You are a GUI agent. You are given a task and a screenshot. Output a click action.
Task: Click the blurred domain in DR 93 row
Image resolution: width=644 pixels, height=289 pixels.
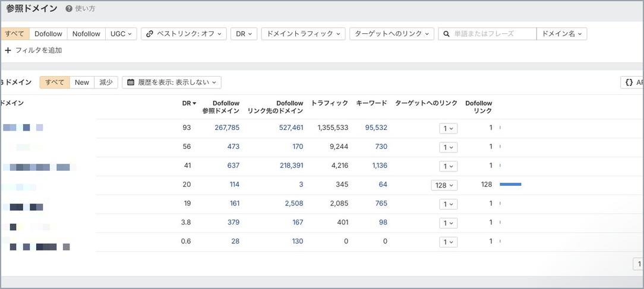point(23,128)
